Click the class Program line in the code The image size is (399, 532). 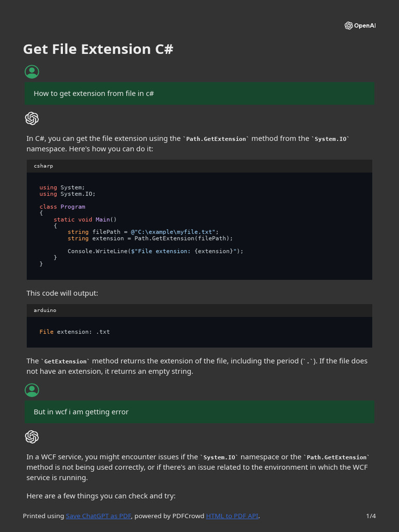point(62,207)
